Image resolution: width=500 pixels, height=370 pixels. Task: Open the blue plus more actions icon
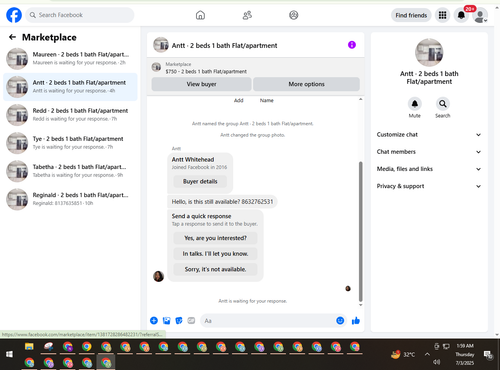[x=154, y=321]
